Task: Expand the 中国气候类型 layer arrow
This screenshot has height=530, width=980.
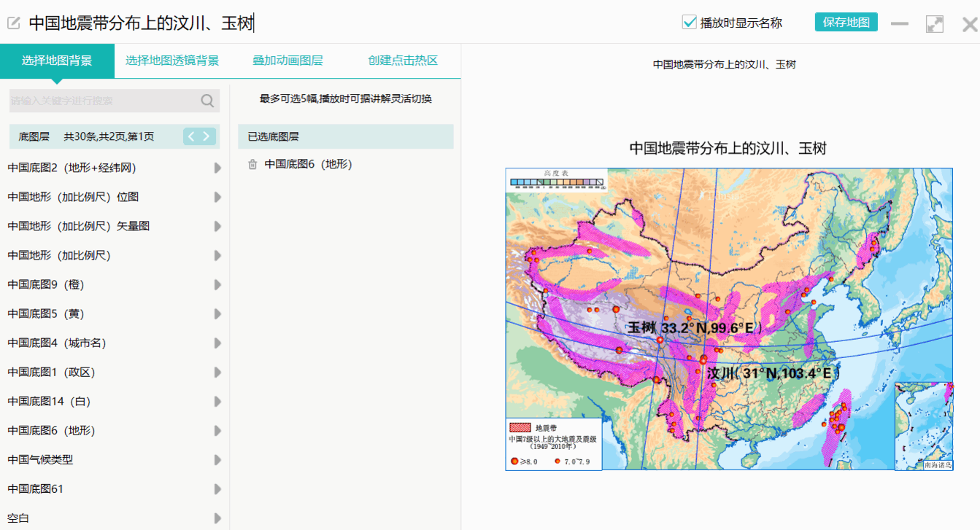Action: [x=217, y=460]
